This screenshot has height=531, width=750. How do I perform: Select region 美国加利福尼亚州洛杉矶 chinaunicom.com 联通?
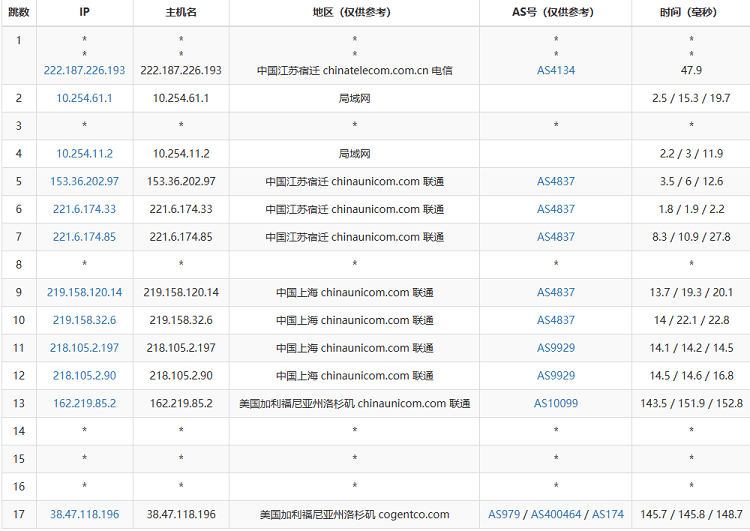point(354,403)
